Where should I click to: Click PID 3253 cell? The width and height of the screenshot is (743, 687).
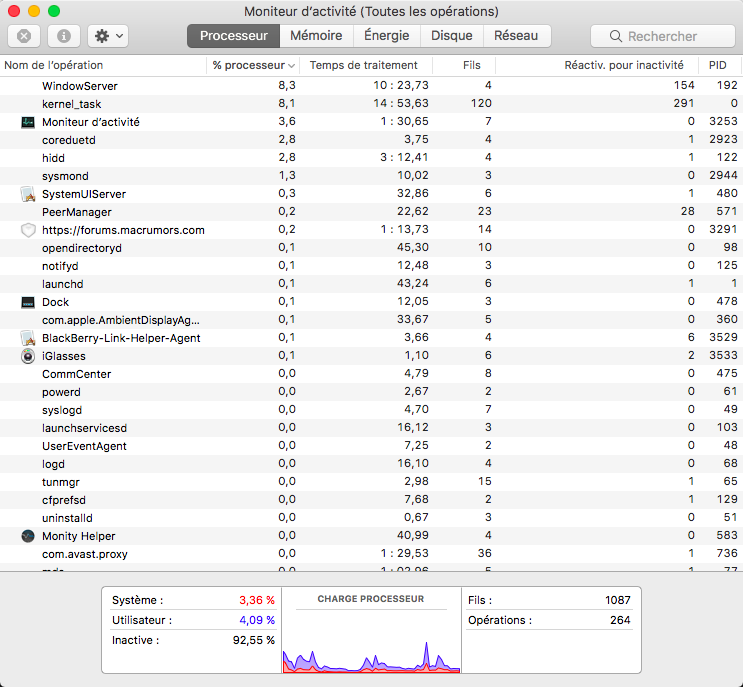[x=723, y=122]
